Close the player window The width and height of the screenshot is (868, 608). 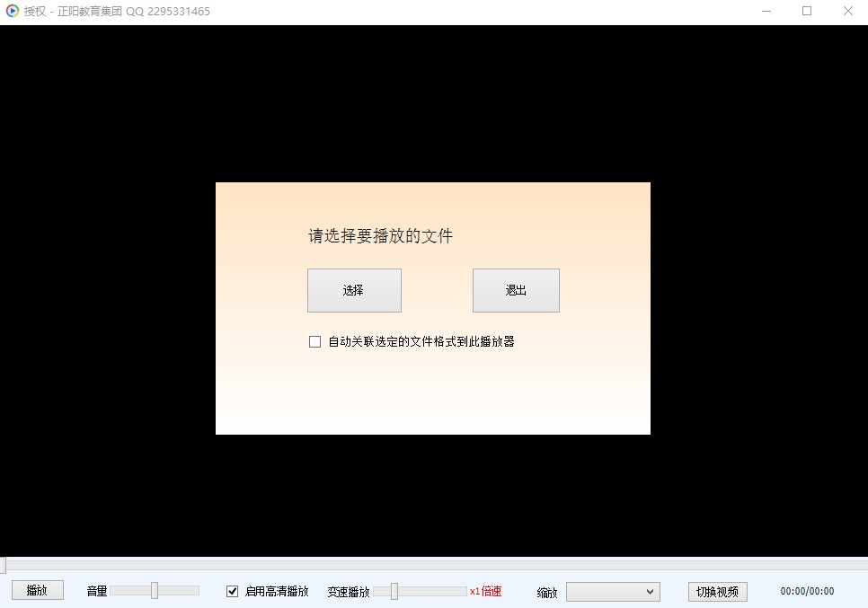click(847, 11)
